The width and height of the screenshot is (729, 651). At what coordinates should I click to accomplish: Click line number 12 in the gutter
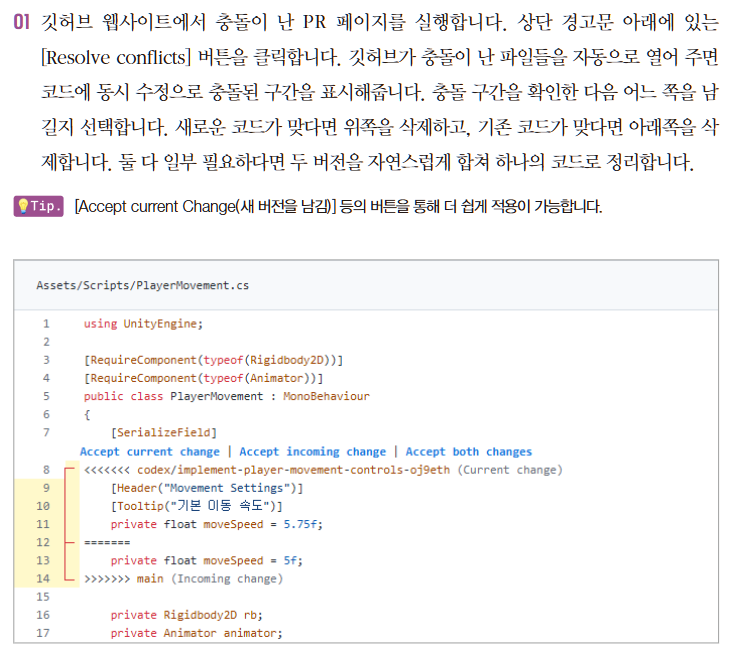point(43,542)
